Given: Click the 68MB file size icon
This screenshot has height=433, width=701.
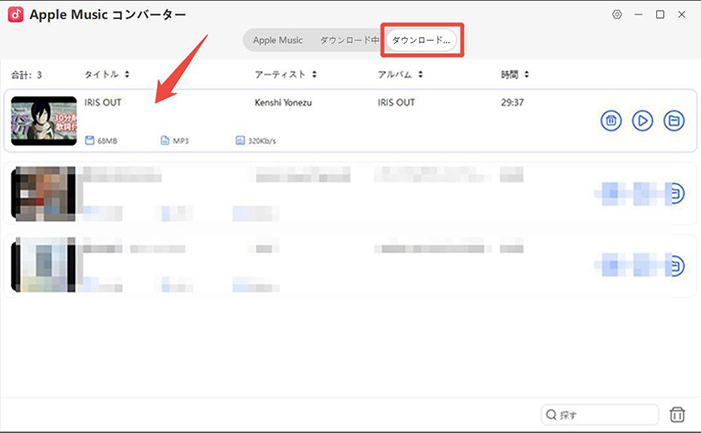Looking at the screenshot, I should click(x=89, y=141).
